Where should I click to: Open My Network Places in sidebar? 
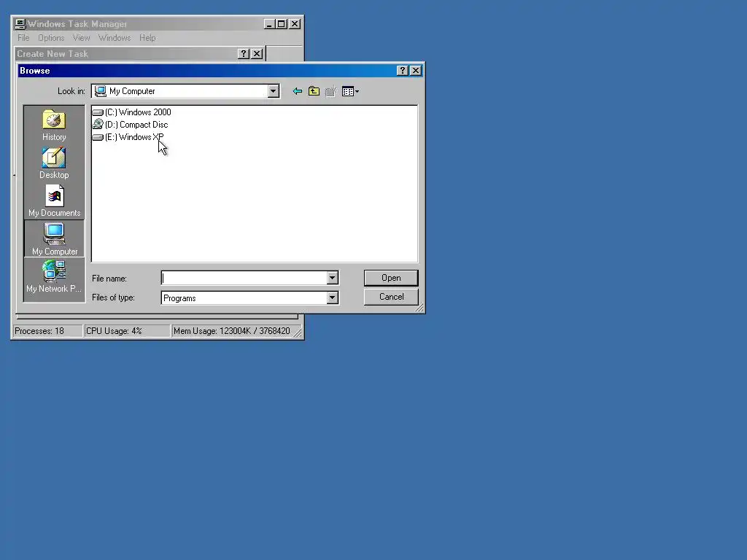[x=54, y=276]
